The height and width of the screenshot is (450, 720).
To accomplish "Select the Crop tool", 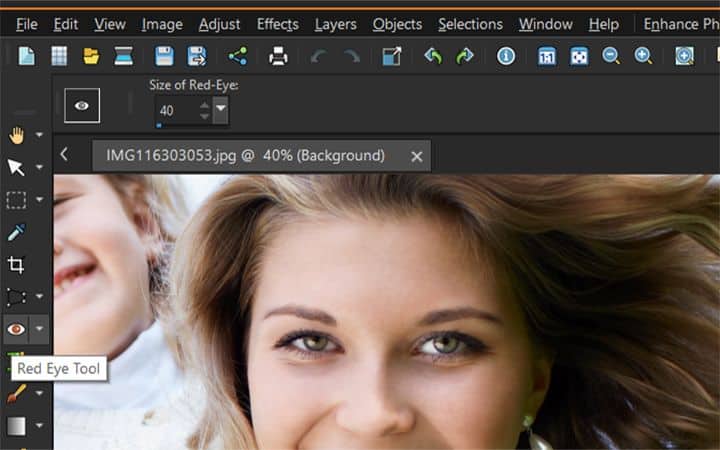I will pyautogui.click(x=17, y=265).
